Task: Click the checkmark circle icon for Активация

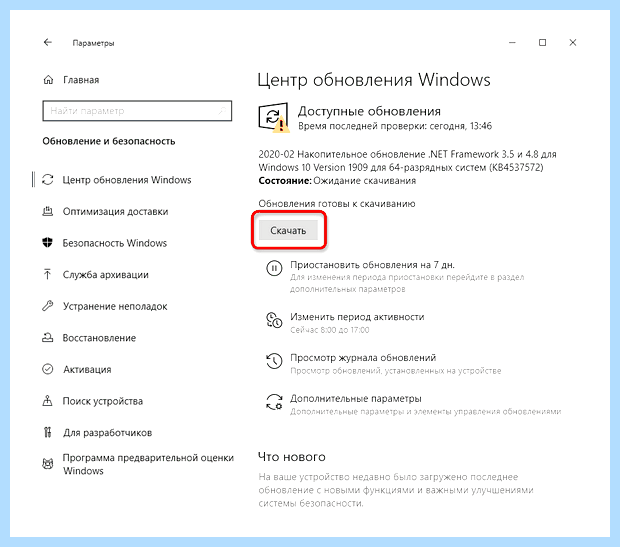Action: (x=48, y=369)
